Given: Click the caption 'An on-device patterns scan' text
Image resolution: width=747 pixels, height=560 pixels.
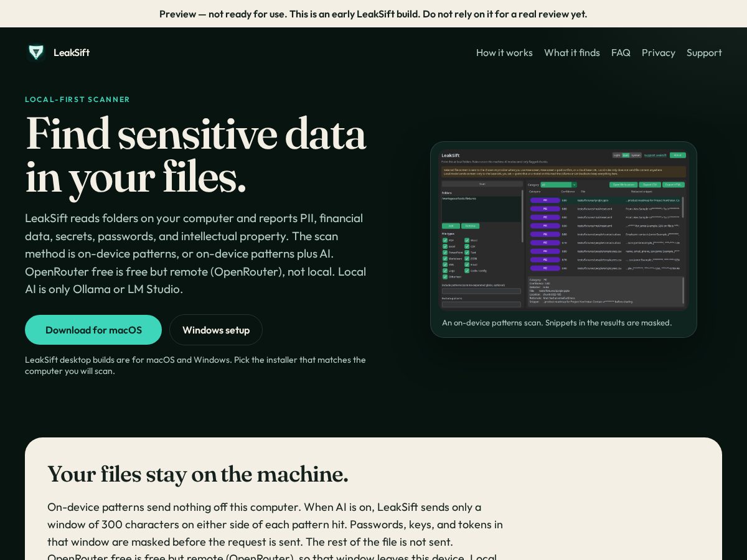Looking at the screenshot, I should (x=557, y=322).
